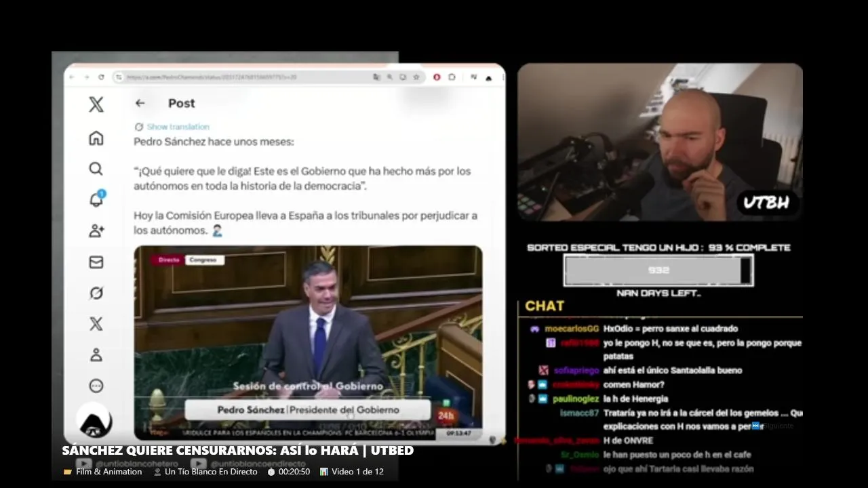The width and height of the screenshot is (868, 488).
Task: Click the "Pedro Sánchez hace unos meses:" text
Action: point(214,142)
